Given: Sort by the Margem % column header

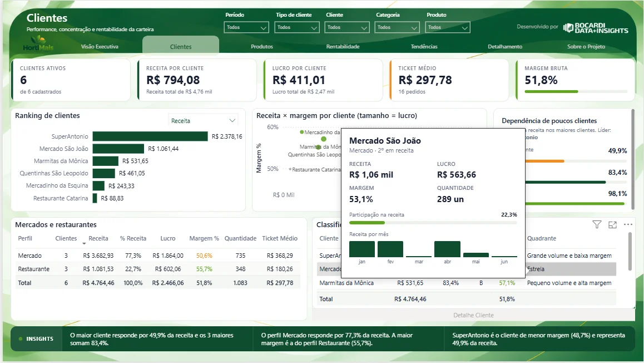Looking at the screenshot, I should 204,238.
